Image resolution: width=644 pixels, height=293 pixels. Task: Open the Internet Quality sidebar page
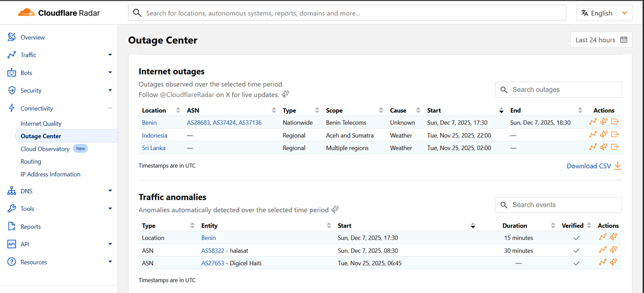[41, 123]
